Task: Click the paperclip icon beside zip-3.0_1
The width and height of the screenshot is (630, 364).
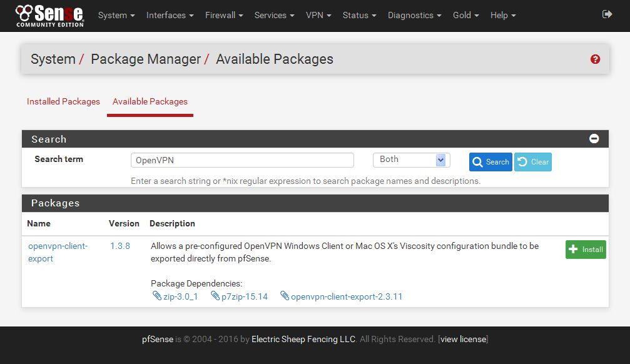Action: pyautogui.click(x=157, y=296)
